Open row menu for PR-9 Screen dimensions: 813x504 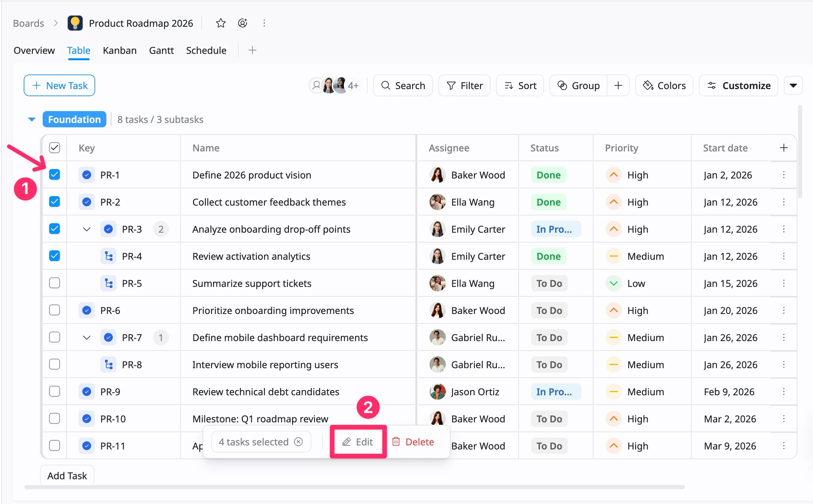point(784,392)
